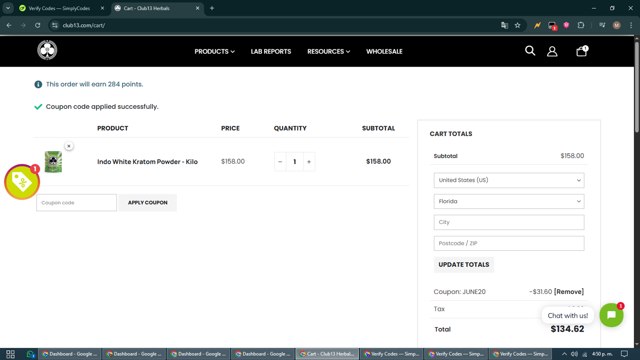Viewport: 640px width, 360px height.
Task: Click the translate page icon
Action: pos(504,25)
